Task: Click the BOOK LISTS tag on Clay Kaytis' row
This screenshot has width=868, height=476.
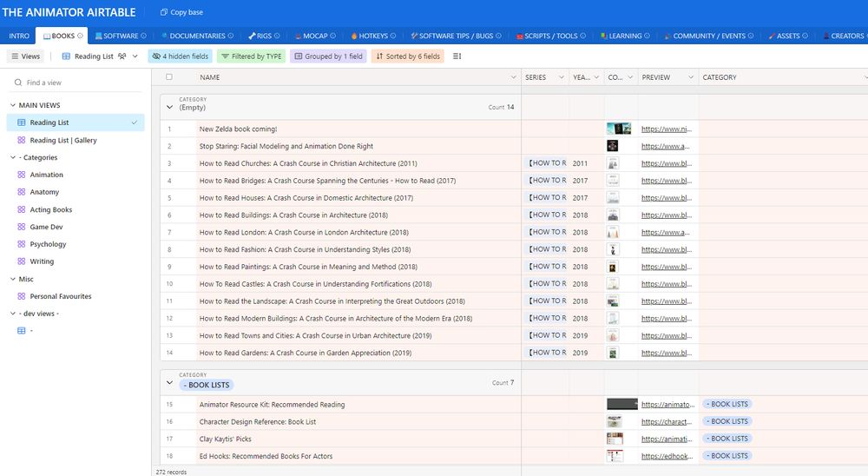Action: click(x=727, y=439)
